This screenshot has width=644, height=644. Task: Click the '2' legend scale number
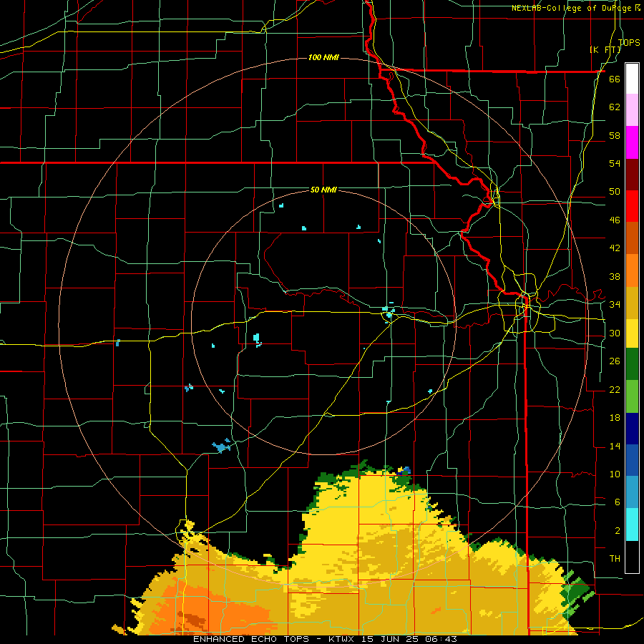point(618,530)
